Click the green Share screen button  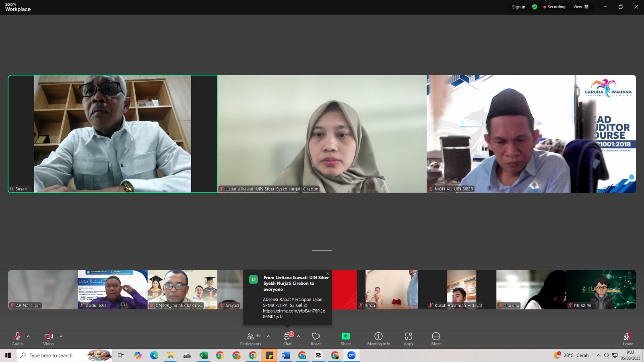[x=346, y=339]
